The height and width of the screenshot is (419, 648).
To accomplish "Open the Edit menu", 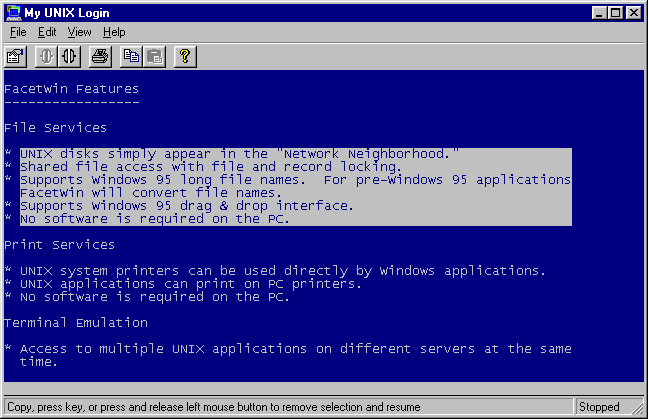I will [x=47, y=32].
